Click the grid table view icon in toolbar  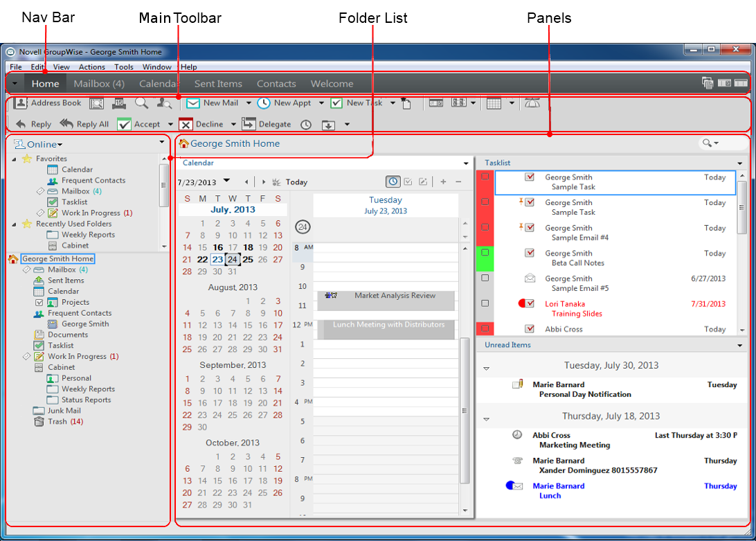pos(494,103)
